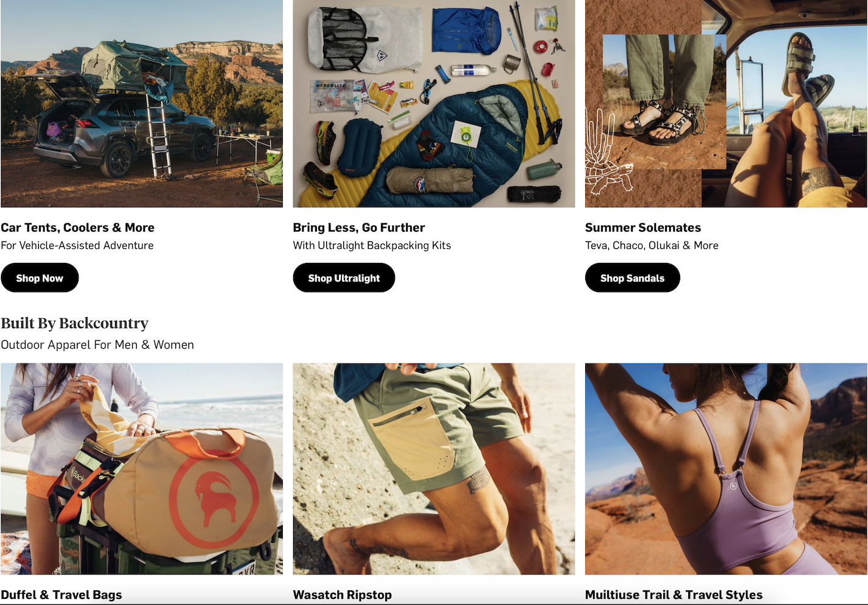Click the Duffel & Travel Bags title
The image size is (868, 605).
tap(61, 595)
